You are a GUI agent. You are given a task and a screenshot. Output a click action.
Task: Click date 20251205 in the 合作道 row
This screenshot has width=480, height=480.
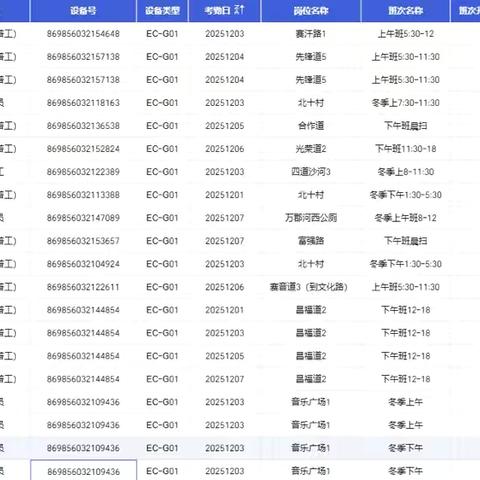click(x=225, y=126)
